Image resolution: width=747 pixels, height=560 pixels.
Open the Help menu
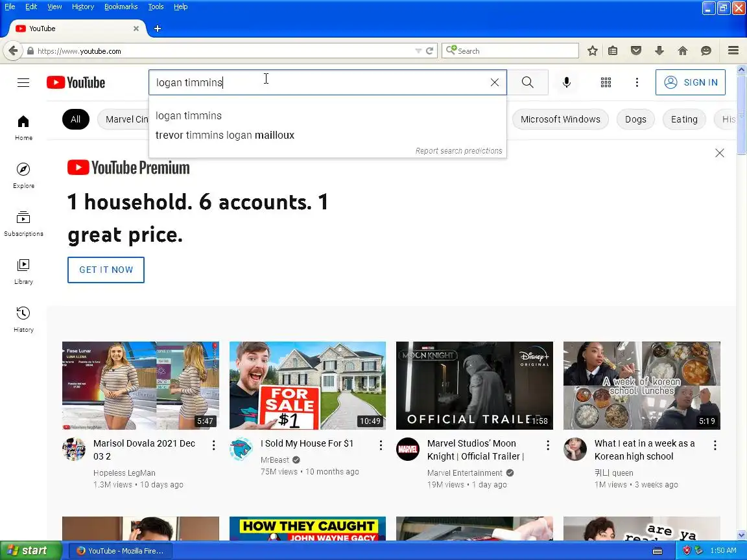180,6
